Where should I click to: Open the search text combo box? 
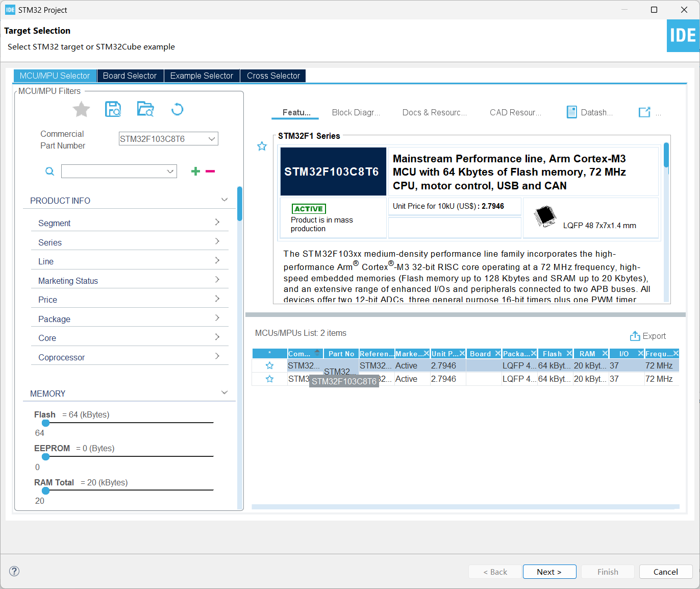(119, 171)
